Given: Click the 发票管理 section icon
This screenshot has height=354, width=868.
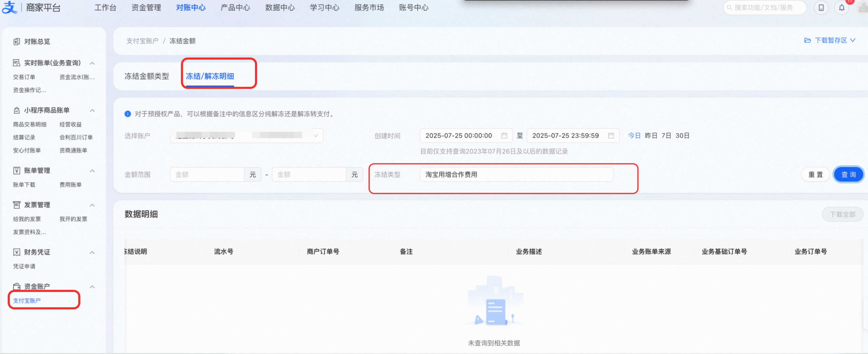Looking at the screenshot, I should (17, 205).
